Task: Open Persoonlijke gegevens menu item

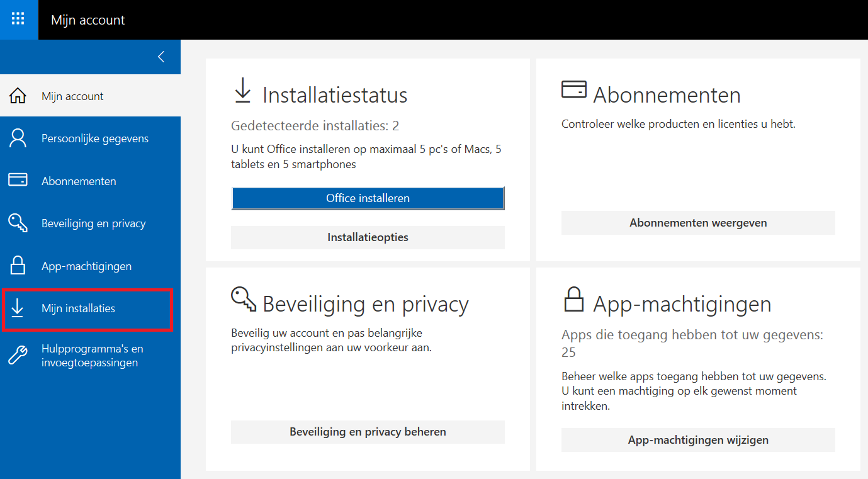Action: click(95, 138)
